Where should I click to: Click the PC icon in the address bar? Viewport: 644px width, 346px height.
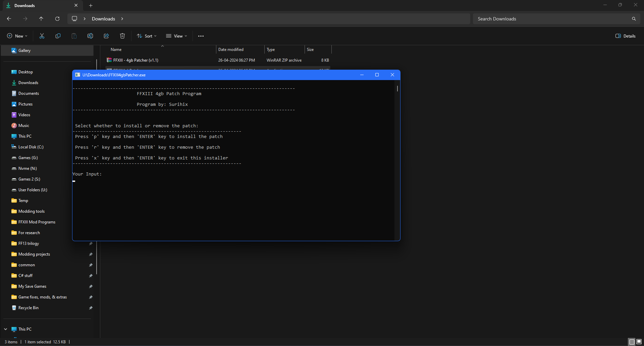pos(74,19)
